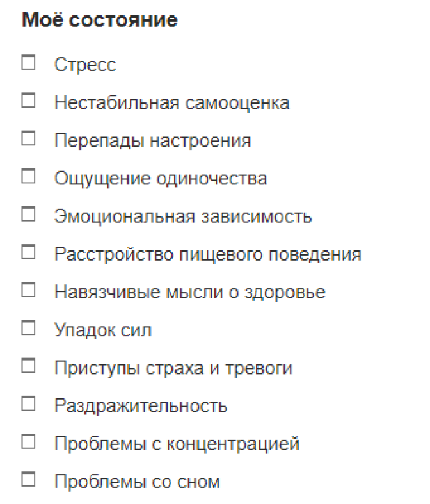The image size is (430, 504).
Task: Select the Раздражительность checkbox
Action: point(28,403)
